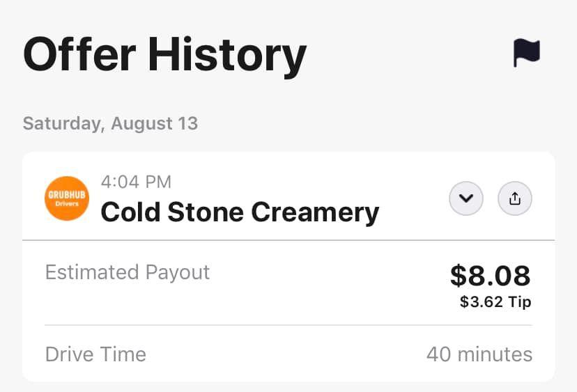577x392 pixels.
Task: Click the gray area below the offer card
Action: [x=288, y=387]
